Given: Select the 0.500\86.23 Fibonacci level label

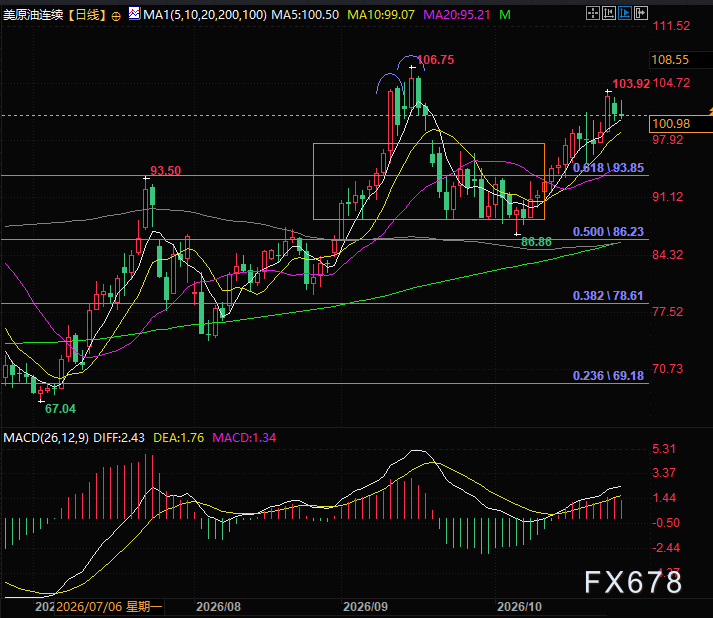Looking at the screenshot, I should coord(608,232).
